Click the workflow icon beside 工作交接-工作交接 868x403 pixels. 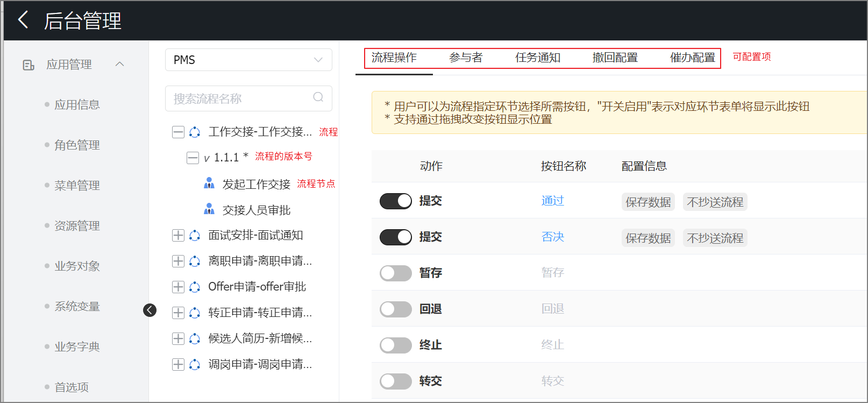click(195, 132)
